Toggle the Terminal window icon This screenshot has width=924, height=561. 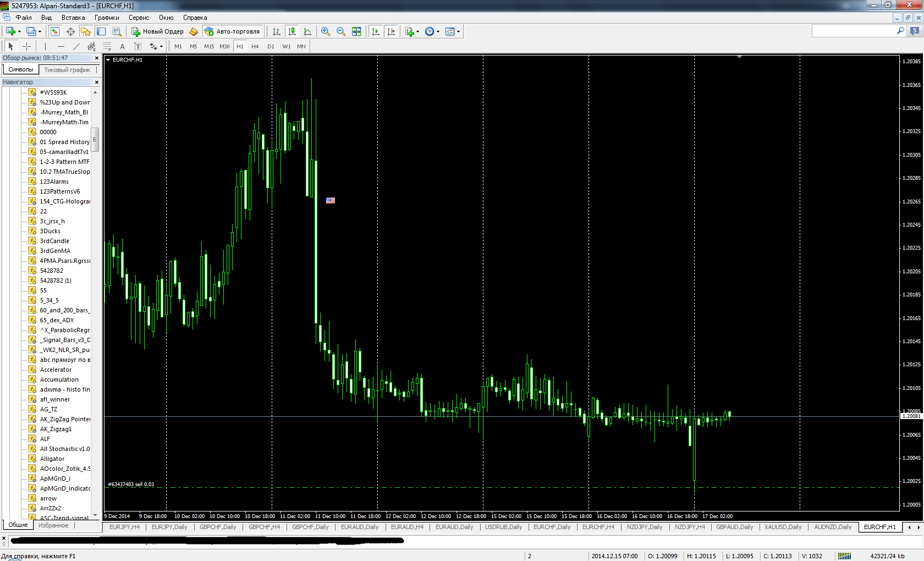tap(101, 31)
